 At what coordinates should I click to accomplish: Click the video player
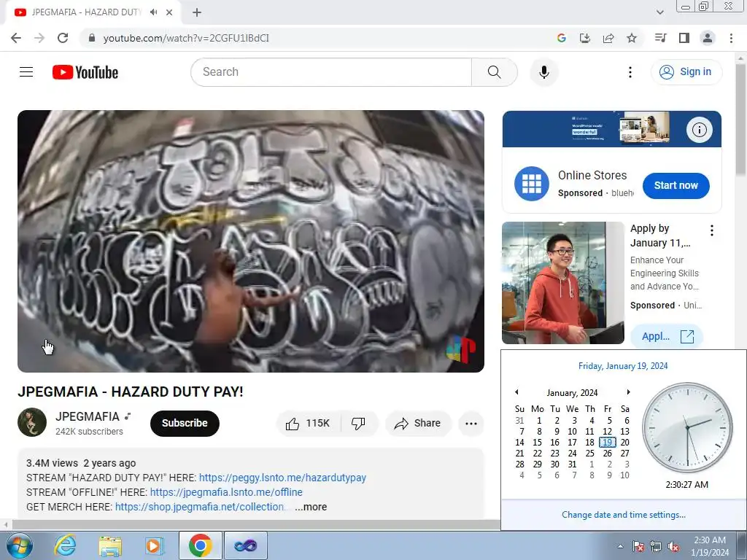point(251,241)
